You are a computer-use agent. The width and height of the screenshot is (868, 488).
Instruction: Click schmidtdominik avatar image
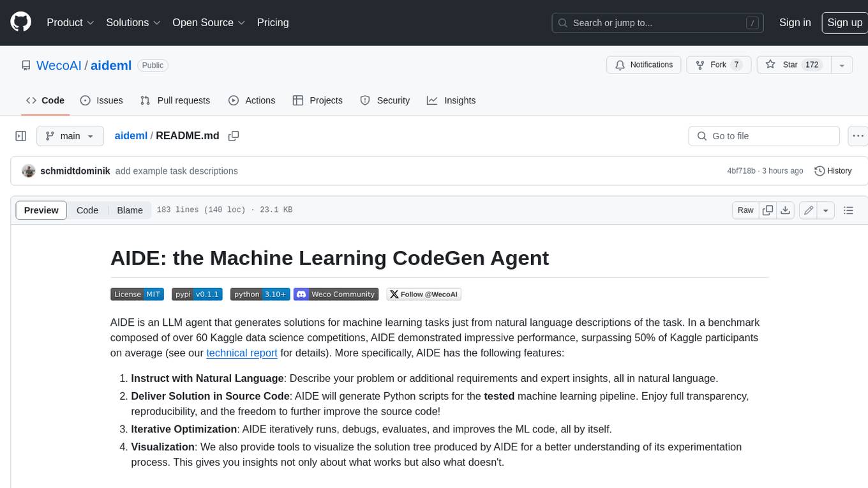28,171
